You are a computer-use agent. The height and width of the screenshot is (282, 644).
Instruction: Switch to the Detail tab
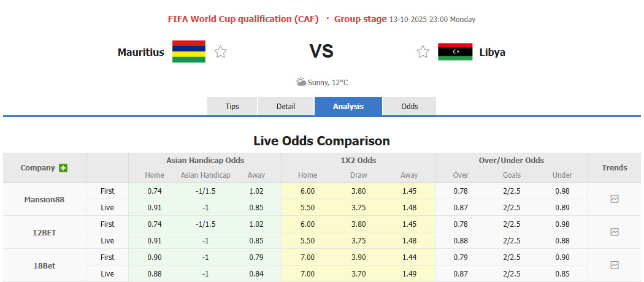(x=286, y=106)
